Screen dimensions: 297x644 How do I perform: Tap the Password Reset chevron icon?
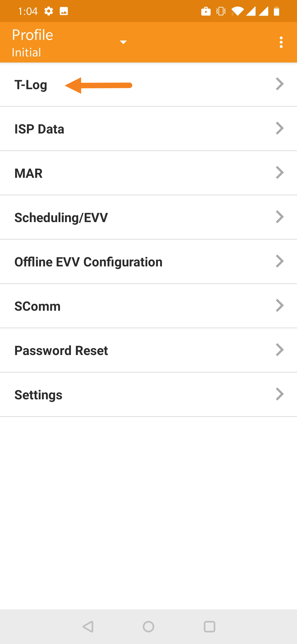(x=280, y=350)
